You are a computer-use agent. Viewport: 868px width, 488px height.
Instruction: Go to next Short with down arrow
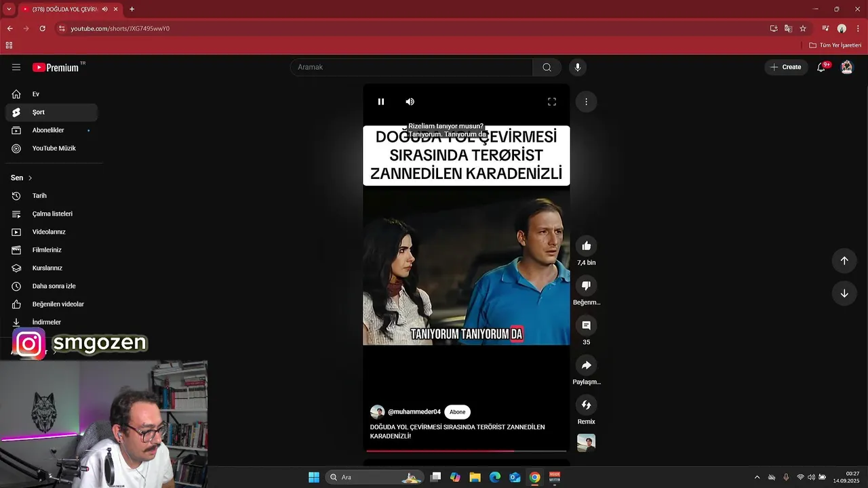(844, 293)
